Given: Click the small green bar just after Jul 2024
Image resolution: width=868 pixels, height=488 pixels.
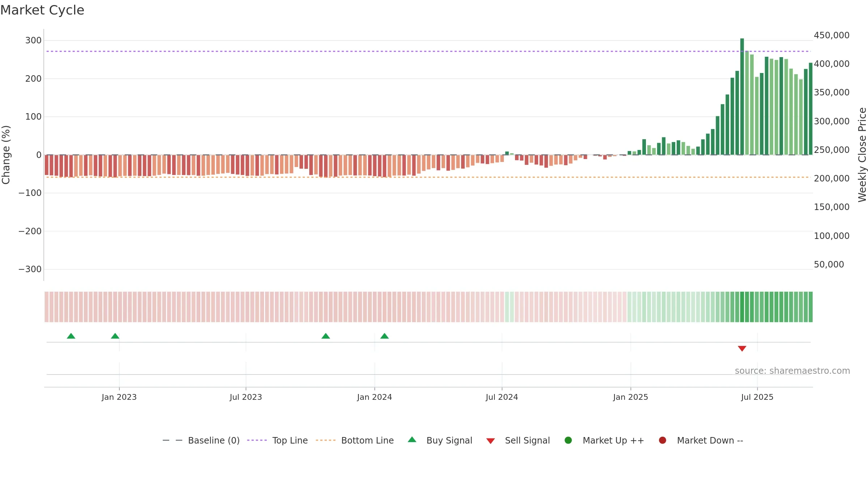Looking at the screenshot, I should pyautogui.click(x=507, y=153).
